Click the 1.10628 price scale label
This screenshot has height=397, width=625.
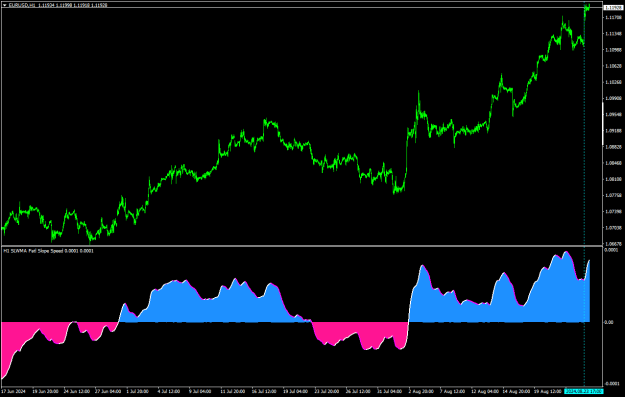614,66
